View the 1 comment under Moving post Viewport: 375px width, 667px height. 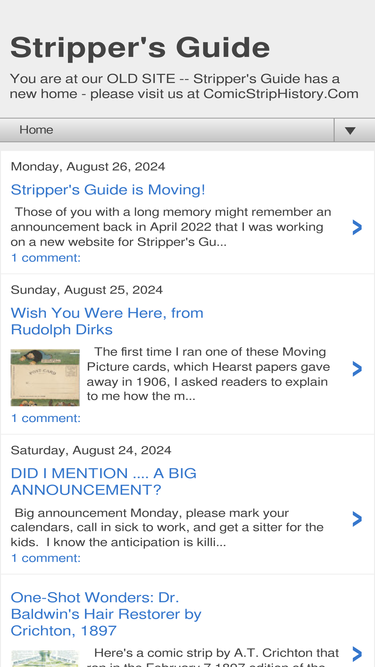click(x=45, y=258)
